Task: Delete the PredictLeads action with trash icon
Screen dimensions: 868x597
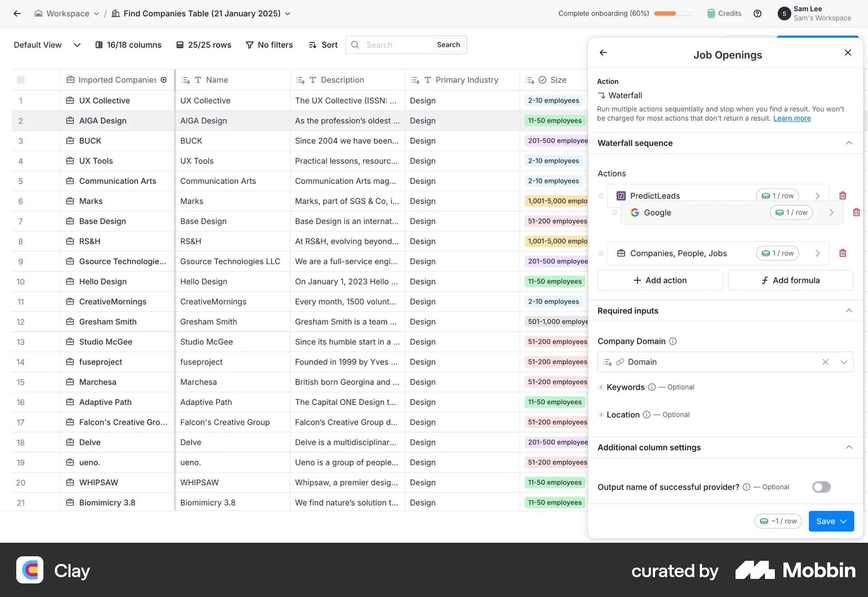Action: pos(843,196)
